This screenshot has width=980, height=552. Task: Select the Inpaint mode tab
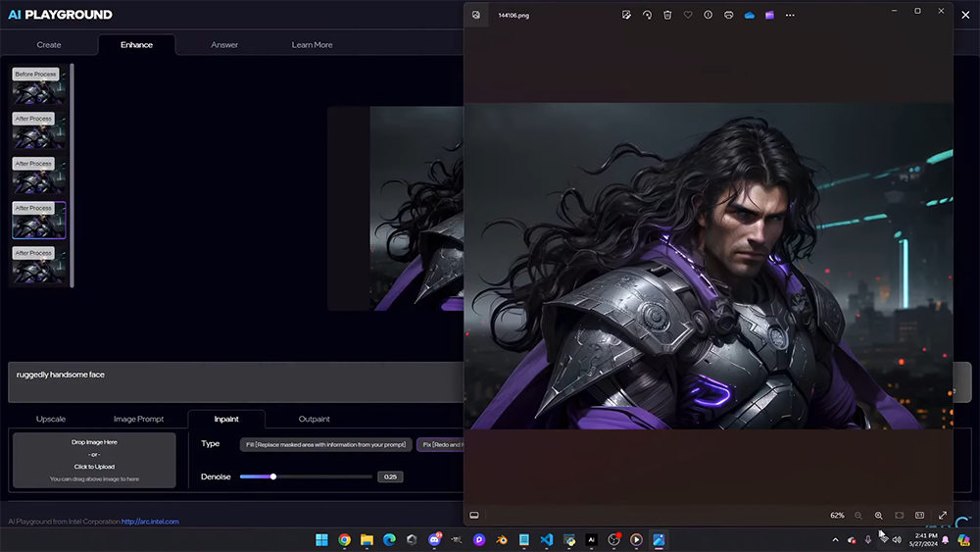click(x=226, y=419)
